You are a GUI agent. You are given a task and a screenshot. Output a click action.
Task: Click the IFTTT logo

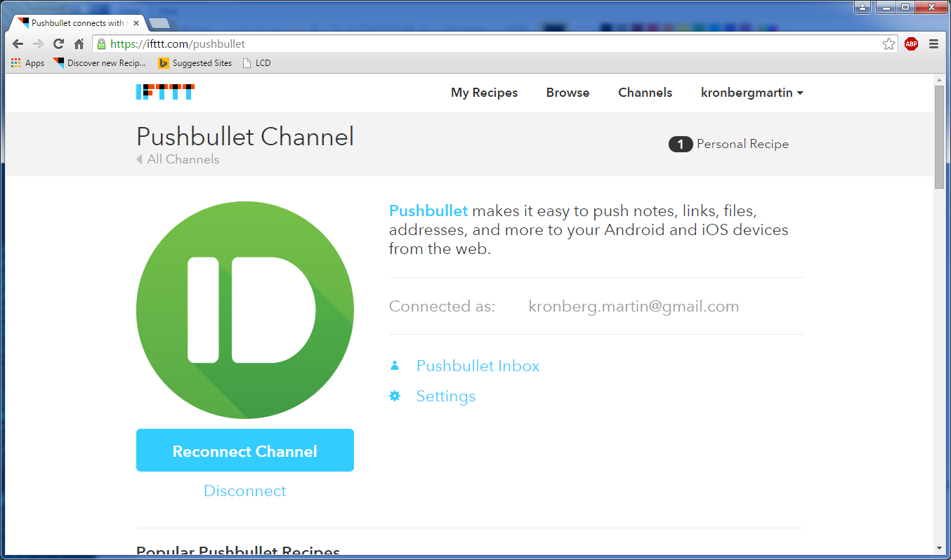click(165, 92)
